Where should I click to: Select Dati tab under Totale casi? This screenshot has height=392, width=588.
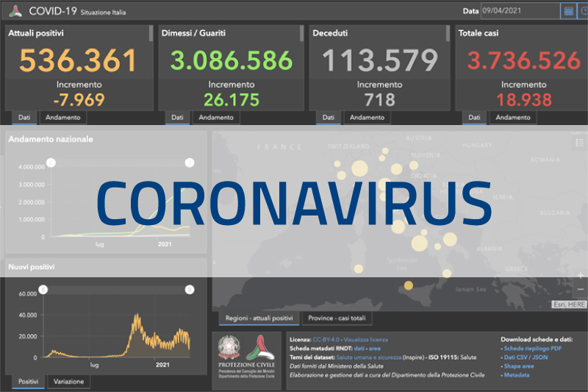pyautogui.click(x=474, y=118)
